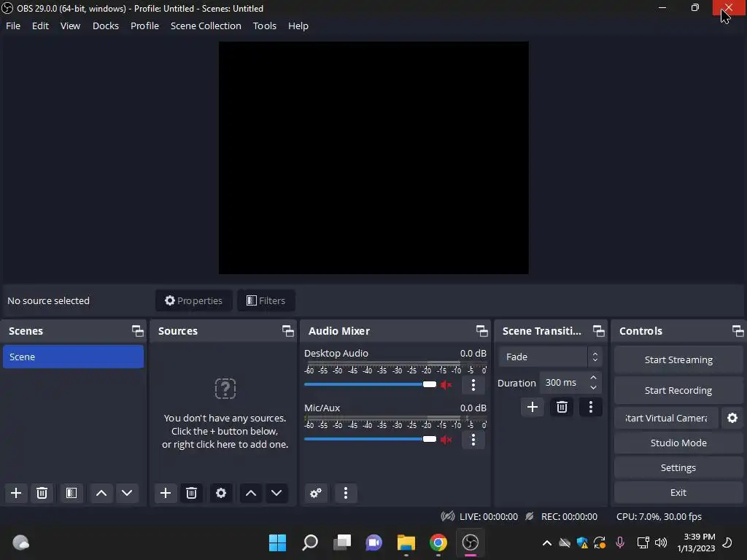Click Start Streaming button

coord(678,360)
